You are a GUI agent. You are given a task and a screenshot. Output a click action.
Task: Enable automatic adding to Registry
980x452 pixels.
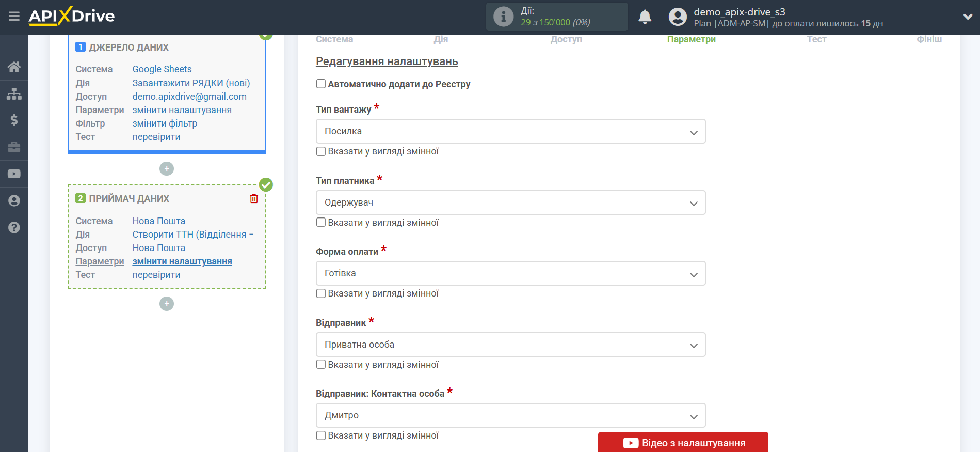pyautogui.click(x=321, y=84)
